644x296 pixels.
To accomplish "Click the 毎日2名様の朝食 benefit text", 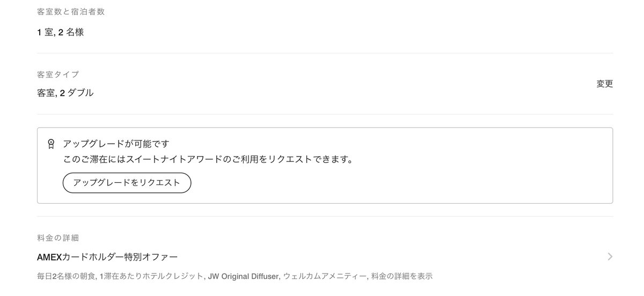I will [x=66, y=277].
